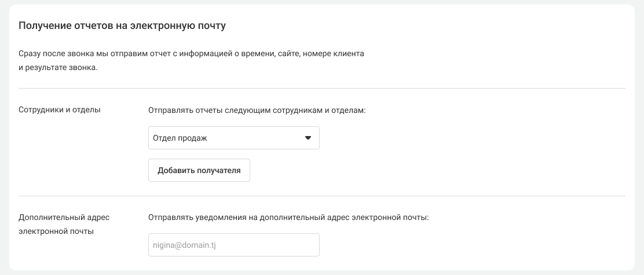The width and height of the screenshot is (644, 275).
Task: Click the divider line above the additional email section
Action: 322,196
